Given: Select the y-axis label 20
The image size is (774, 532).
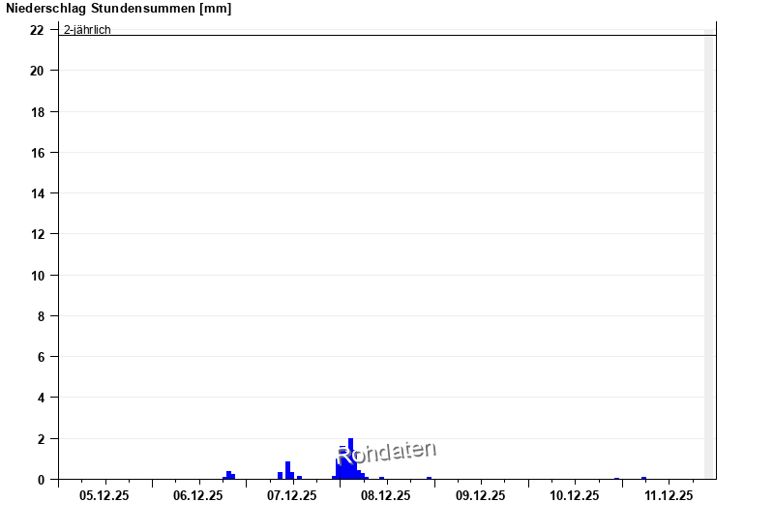Looking at the screenshot, I should (x=37, y=71).
